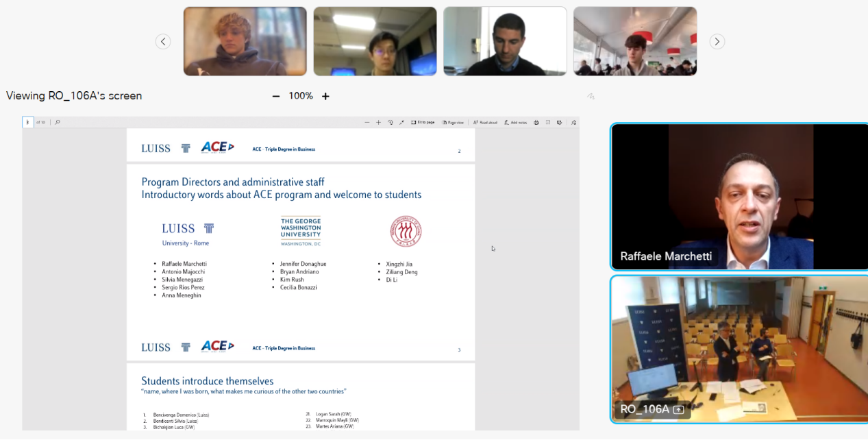Click Read aloud in PDF toolbar
This screenshot has width=868, height=440.
(x=485, y=123)
